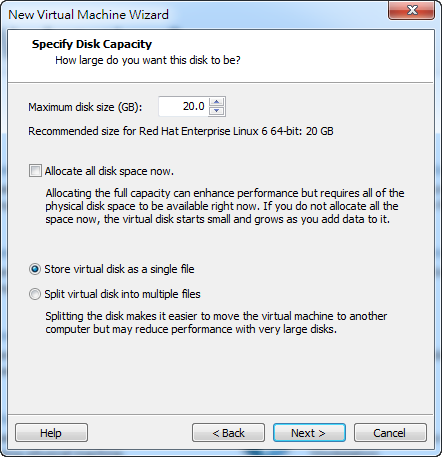
Task: Click the Maximum disk size input field
Action: point(184,106)
